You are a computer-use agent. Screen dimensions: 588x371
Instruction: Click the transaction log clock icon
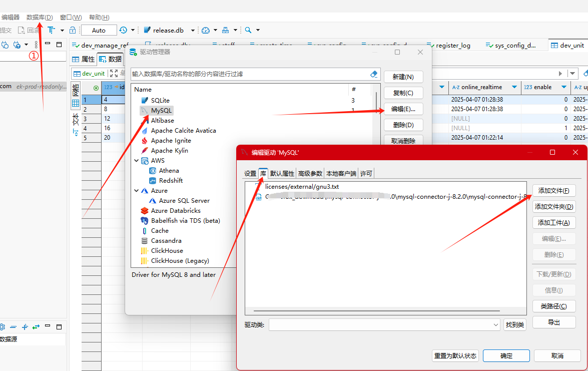[x=123, y=30]
